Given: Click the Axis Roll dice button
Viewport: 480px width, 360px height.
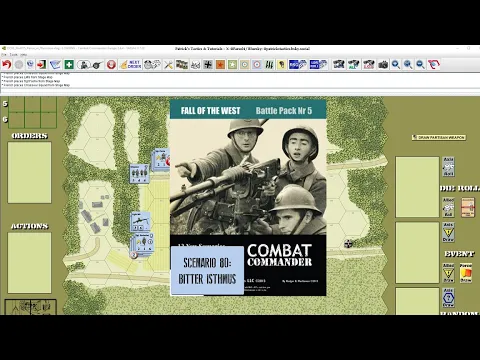Looking at the screenshot, I should (448, 167).
